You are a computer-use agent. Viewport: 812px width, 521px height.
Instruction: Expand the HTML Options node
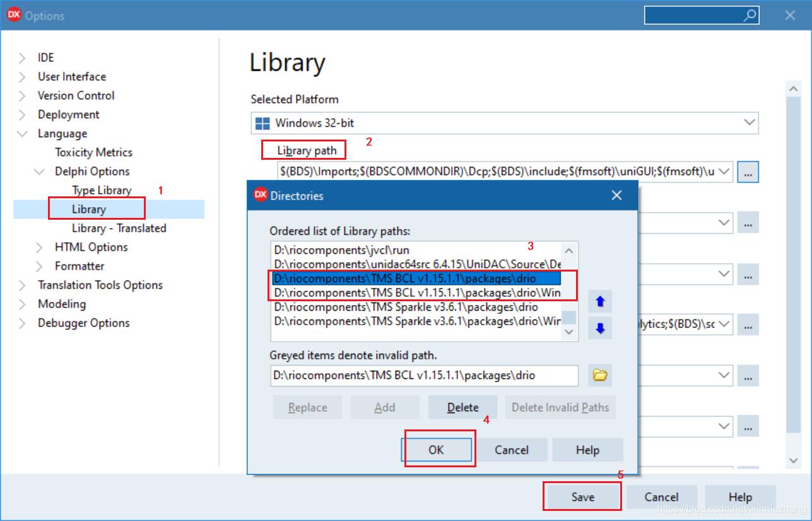point(40,248)
